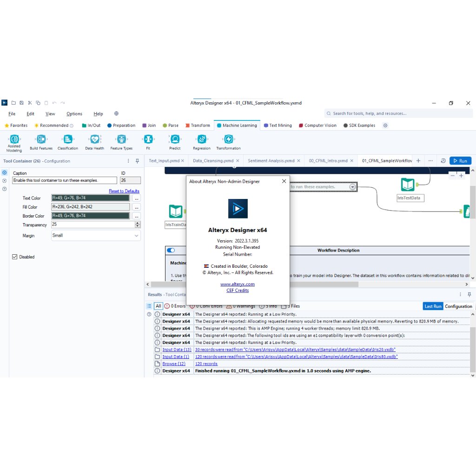This screenshot has width=476, height=476.
Task: Click the configuration gear icon in left panel
Action: pyautogui.click(x=4, y=172)
